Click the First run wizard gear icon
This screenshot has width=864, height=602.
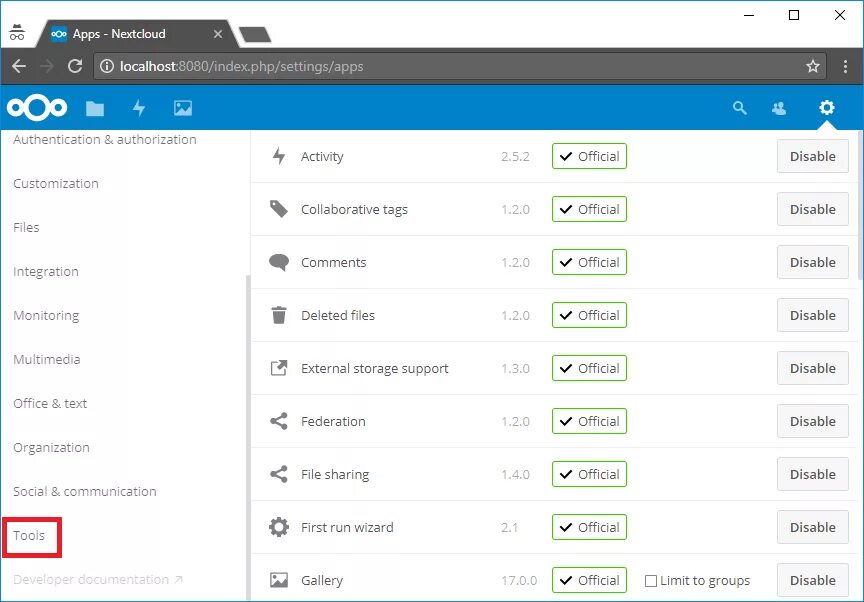coord(279,527)
